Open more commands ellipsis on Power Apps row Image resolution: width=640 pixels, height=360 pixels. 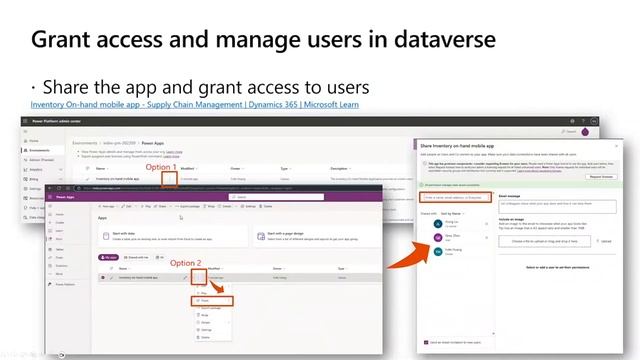pyautogui.click(x=199, y=277)
